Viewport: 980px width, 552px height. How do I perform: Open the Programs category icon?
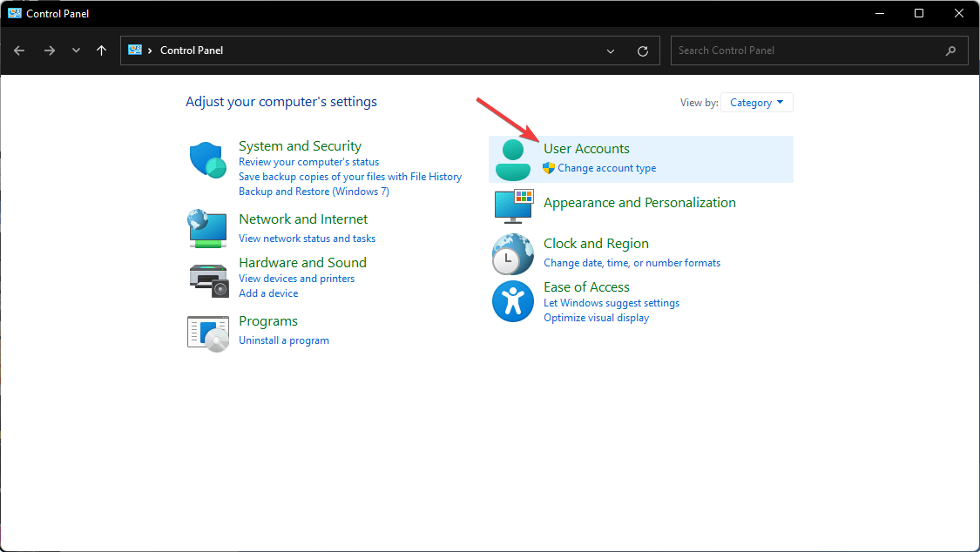click(207, 332)
